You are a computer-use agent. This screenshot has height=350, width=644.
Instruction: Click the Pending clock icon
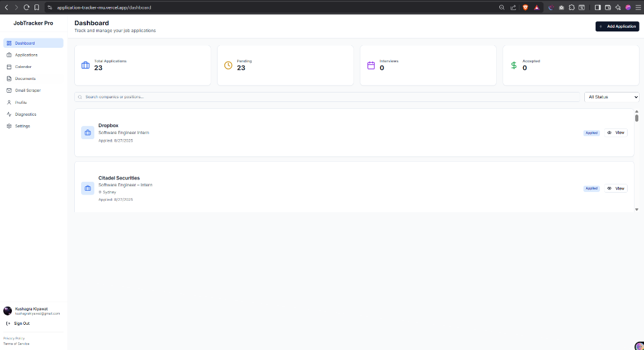click(x=228, y=65)
